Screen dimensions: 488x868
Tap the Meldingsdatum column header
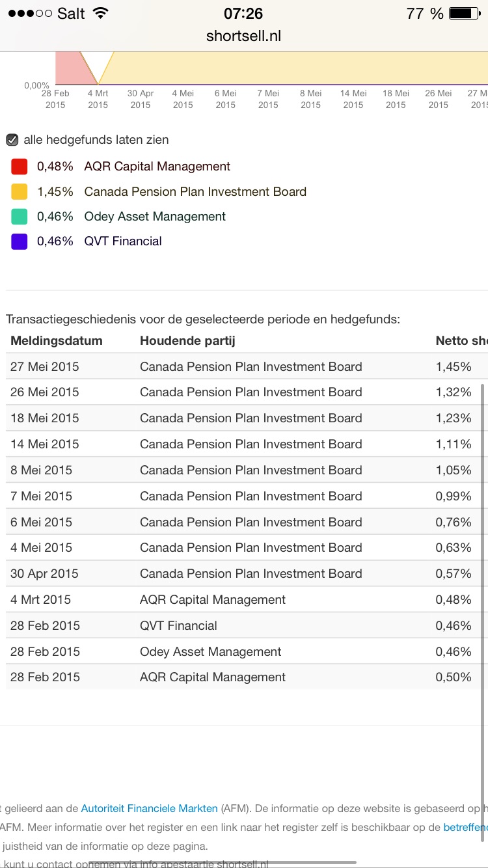click(x=56, y=340)
